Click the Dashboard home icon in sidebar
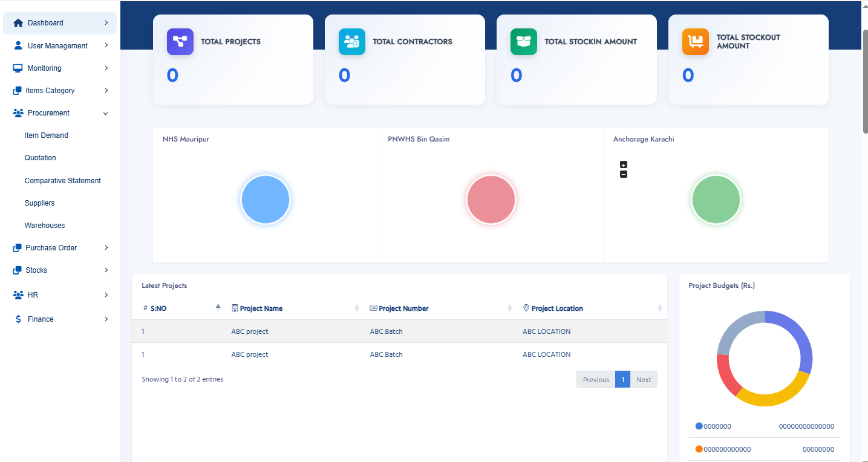 18,23
